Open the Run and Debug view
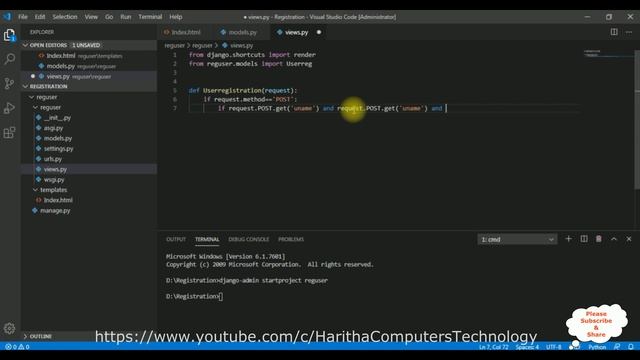This screenshot has height=360, width=640. coord(9,108)
